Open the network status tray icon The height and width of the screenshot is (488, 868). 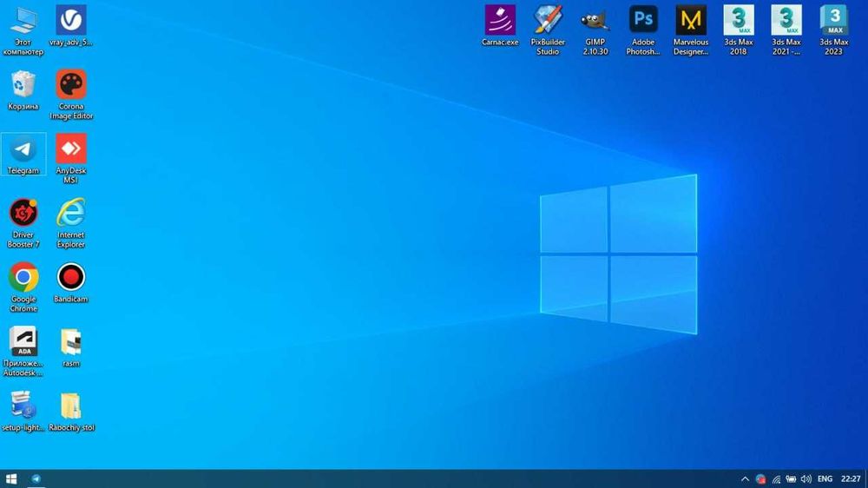[776, 479]
